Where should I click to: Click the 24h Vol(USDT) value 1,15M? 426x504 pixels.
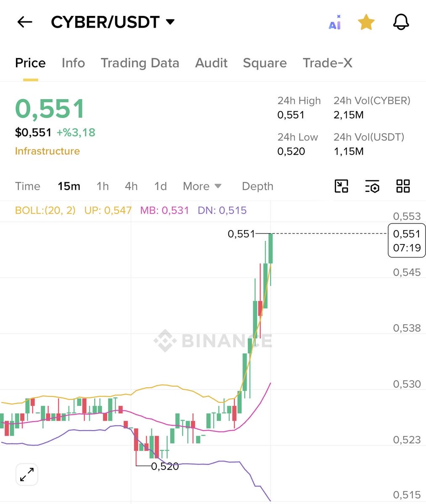tap(349, 151)
